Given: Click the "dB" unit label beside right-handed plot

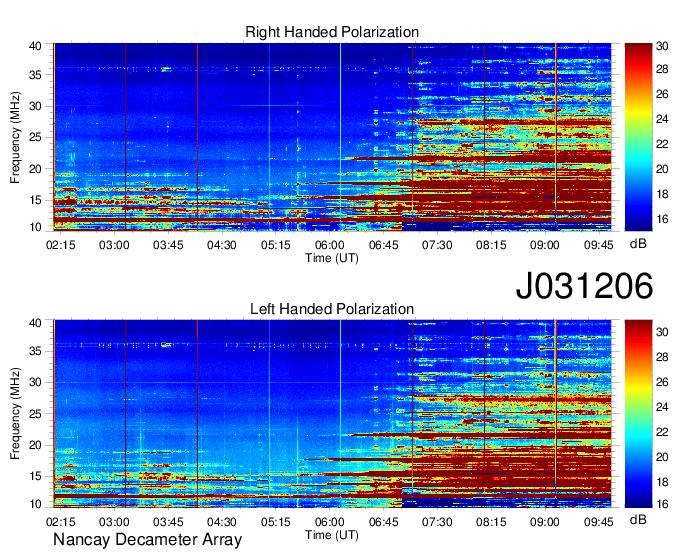Looking at the screenshot, I should coord(638,244).
